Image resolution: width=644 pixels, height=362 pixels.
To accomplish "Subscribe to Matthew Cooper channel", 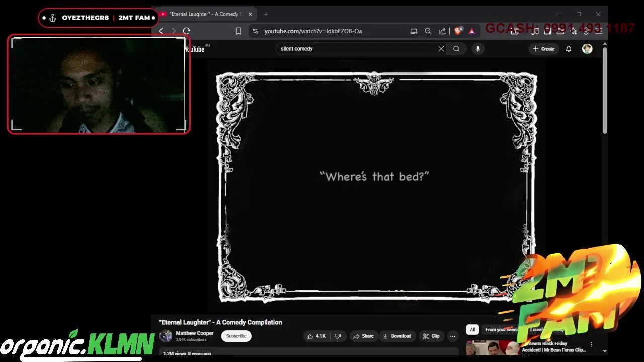I will pos(236,336).
